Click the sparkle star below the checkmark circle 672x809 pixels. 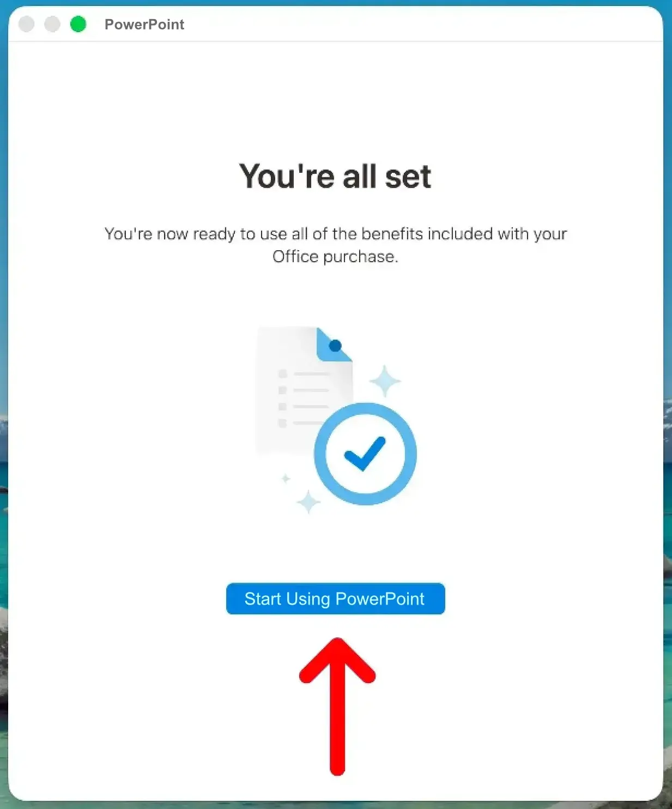click(308, 502)
